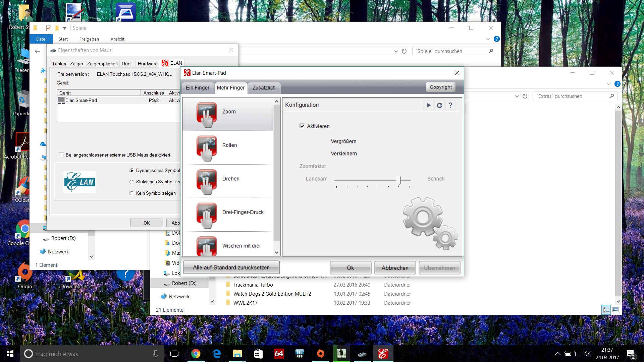Click the Zoomfaktor slider handle
Image resolution: width=644 pixels, height=362 pixels.
[x=399, y=180]
